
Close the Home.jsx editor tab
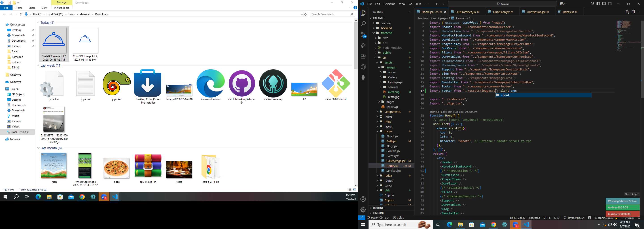coord(445,12)
